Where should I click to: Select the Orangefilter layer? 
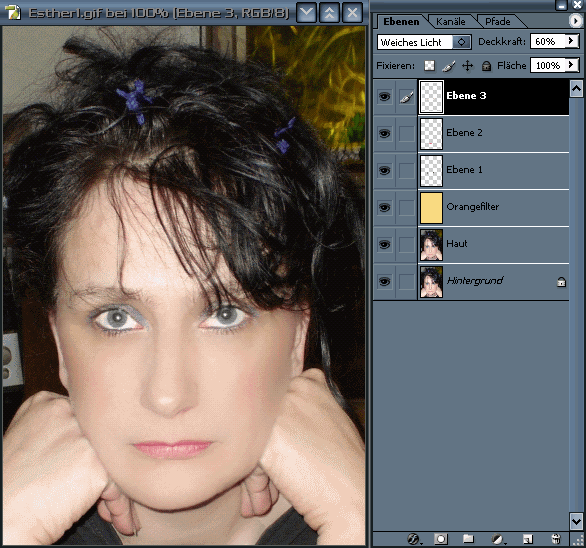(x=493, y=207)
